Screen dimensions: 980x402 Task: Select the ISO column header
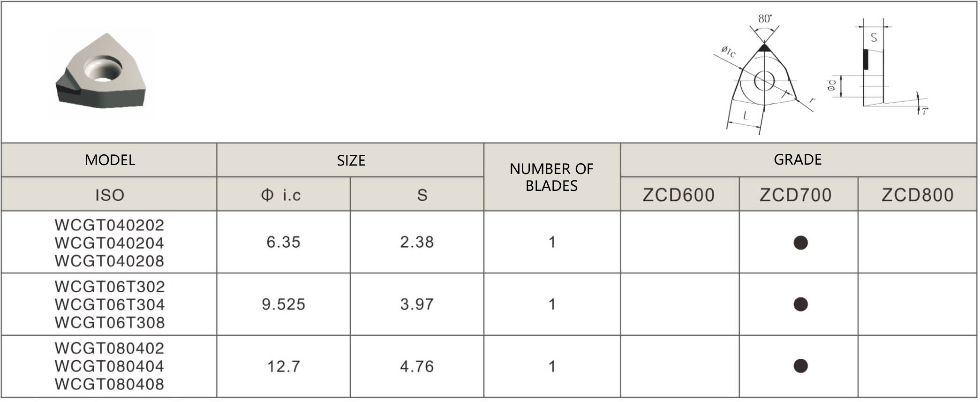(110, 195)
